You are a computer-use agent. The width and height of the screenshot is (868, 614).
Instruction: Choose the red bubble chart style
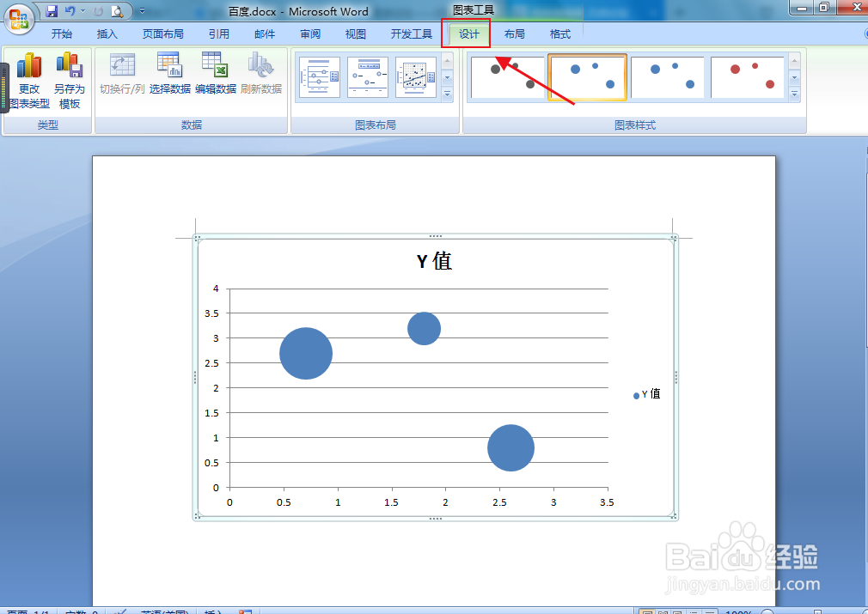(748, 77)
